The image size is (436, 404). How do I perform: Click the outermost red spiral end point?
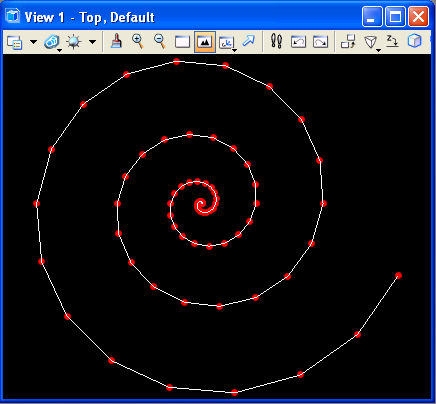click(x=398, y=275)
